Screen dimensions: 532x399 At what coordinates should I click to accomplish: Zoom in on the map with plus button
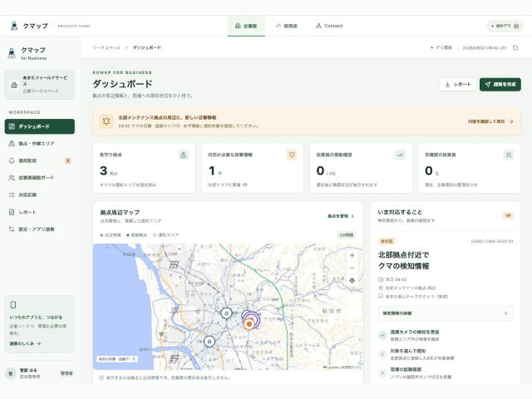[352, 255]
